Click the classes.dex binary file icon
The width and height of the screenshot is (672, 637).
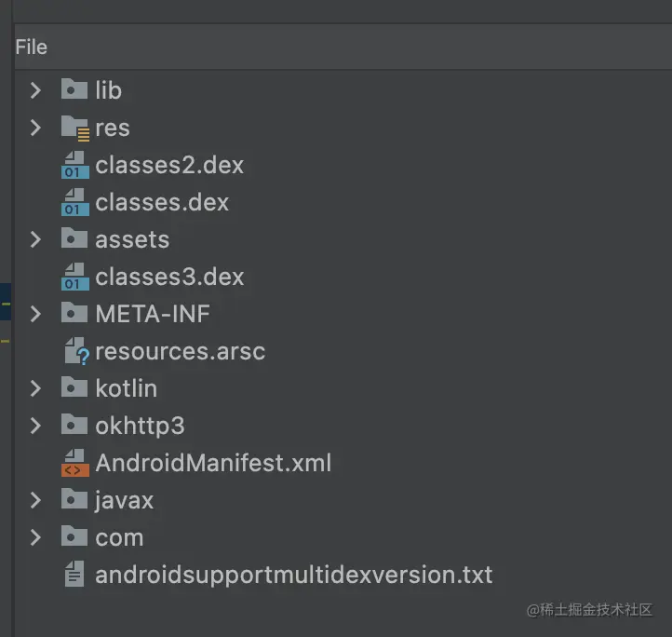(75, 202)
